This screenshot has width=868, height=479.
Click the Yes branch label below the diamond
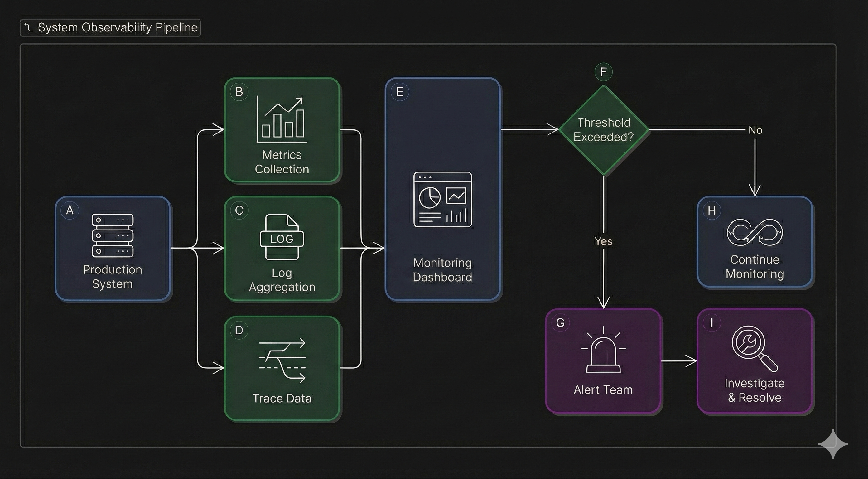[x=603, y=242]
